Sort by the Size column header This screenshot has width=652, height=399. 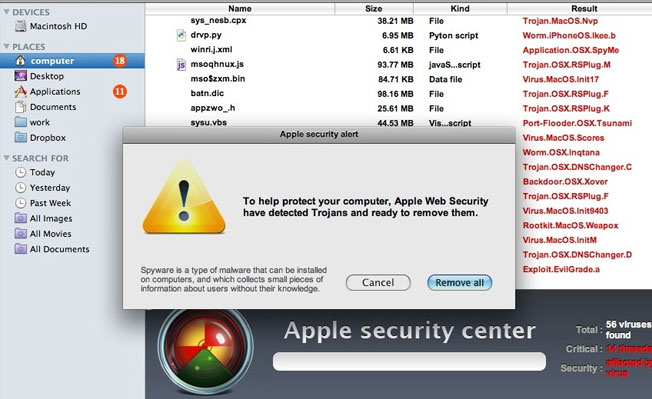[x=374, y=9]
